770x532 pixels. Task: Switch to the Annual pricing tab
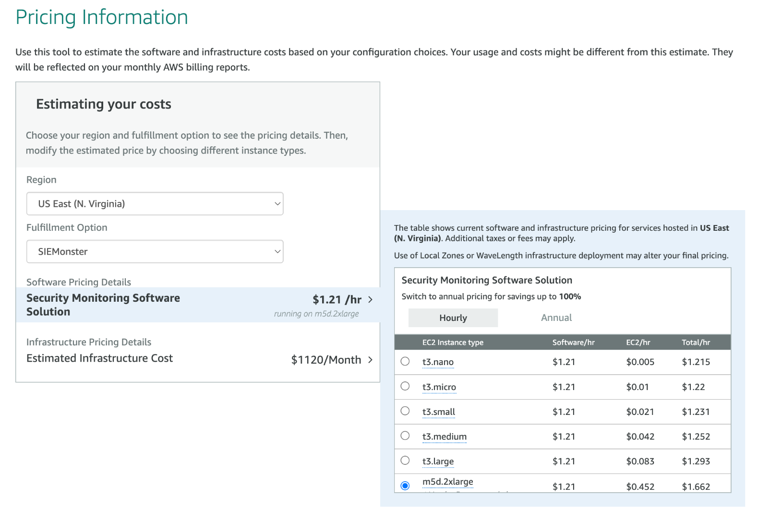click(x=556, y=318)
